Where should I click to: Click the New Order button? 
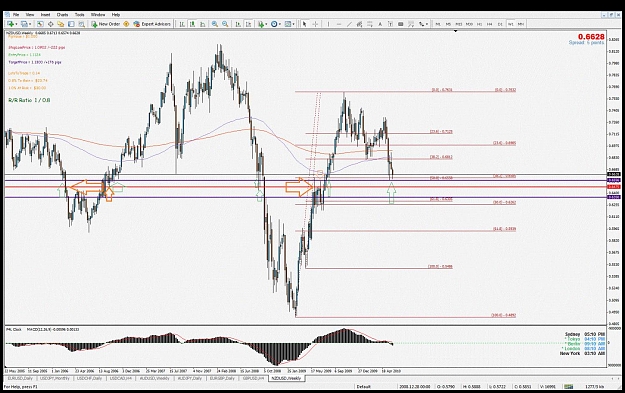(x=106, y=24)
